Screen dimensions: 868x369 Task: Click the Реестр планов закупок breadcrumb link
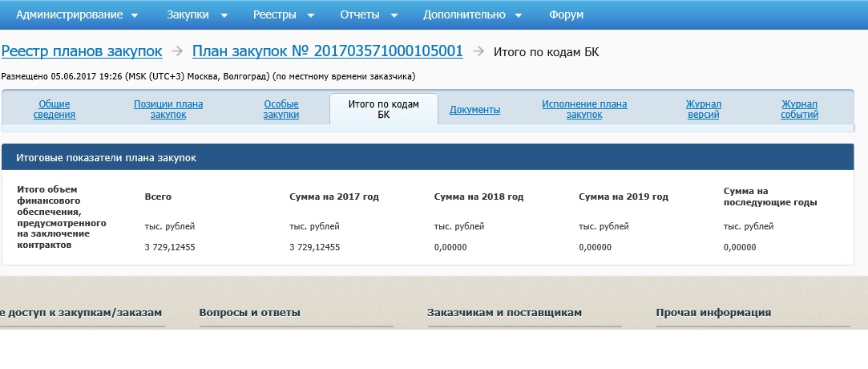pyautogui.click(x=82, y=51)
